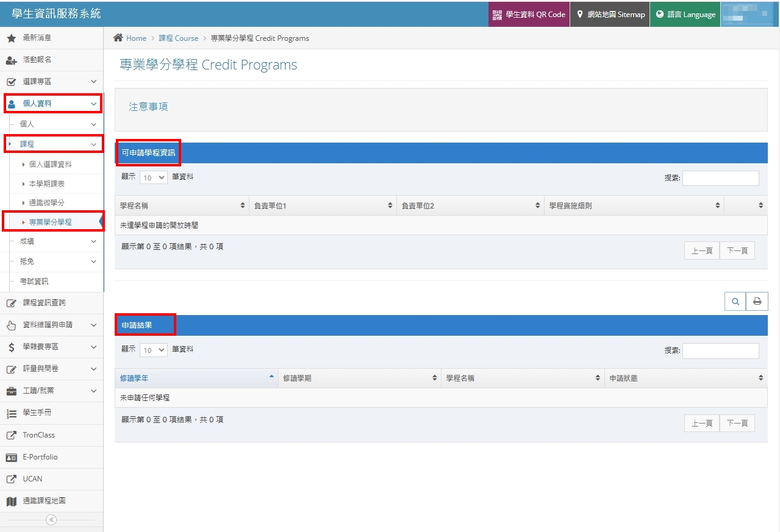Open 活動報名 in the sidebar
Viewport: 780px width, 532px height.
[37, 60]
